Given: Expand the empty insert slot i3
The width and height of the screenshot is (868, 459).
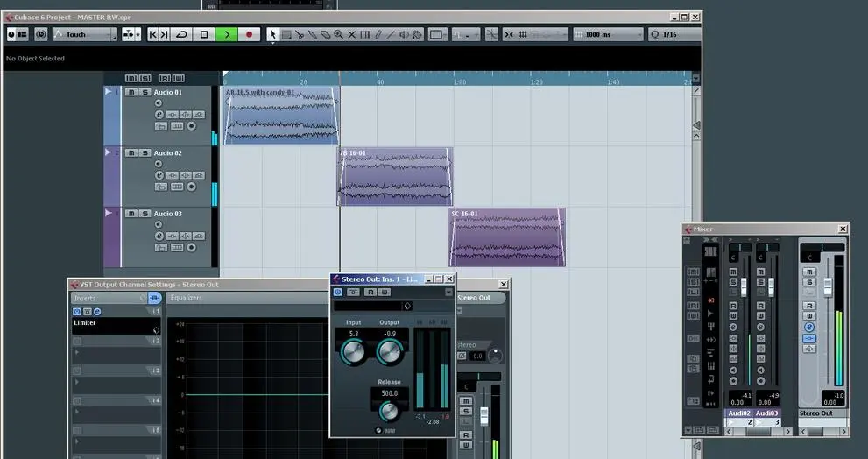Looking at the screenshot, I should (77, 382).
